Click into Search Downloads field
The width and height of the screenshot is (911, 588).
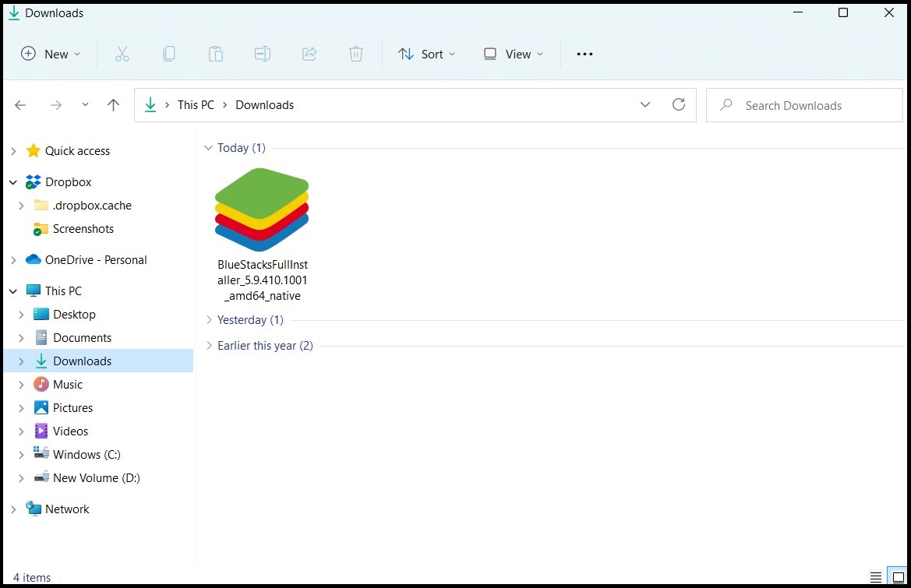pyautogui.click(x=804, y=105)
